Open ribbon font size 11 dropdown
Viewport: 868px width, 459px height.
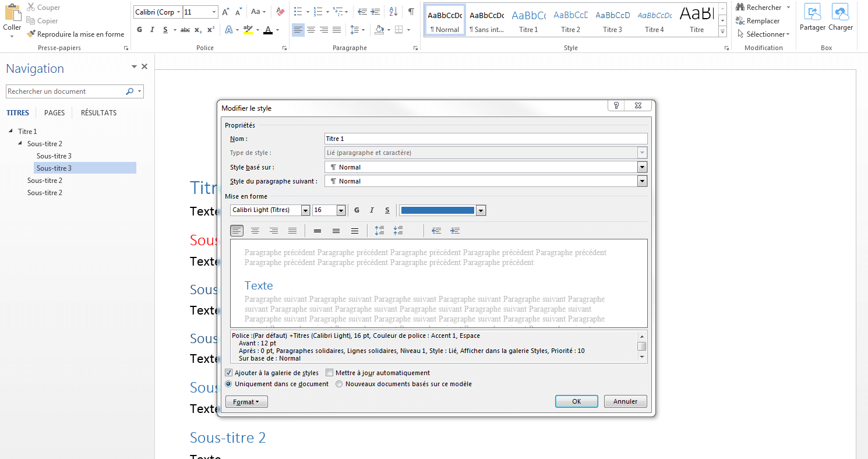coord(214,12)
